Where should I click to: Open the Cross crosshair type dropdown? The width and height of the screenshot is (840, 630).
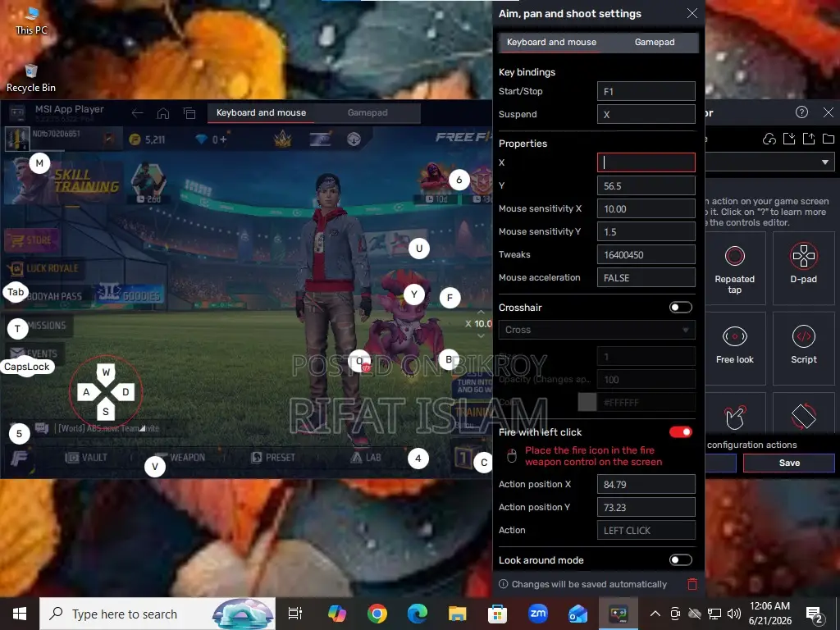597,330
